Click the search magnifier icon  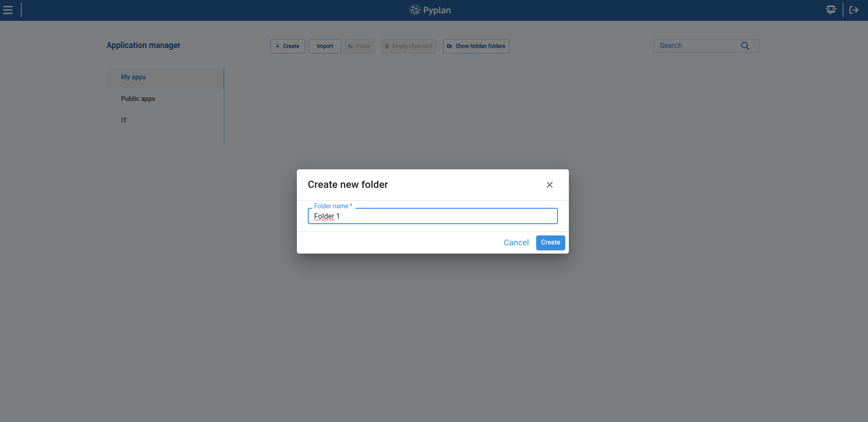coord(745,46)
